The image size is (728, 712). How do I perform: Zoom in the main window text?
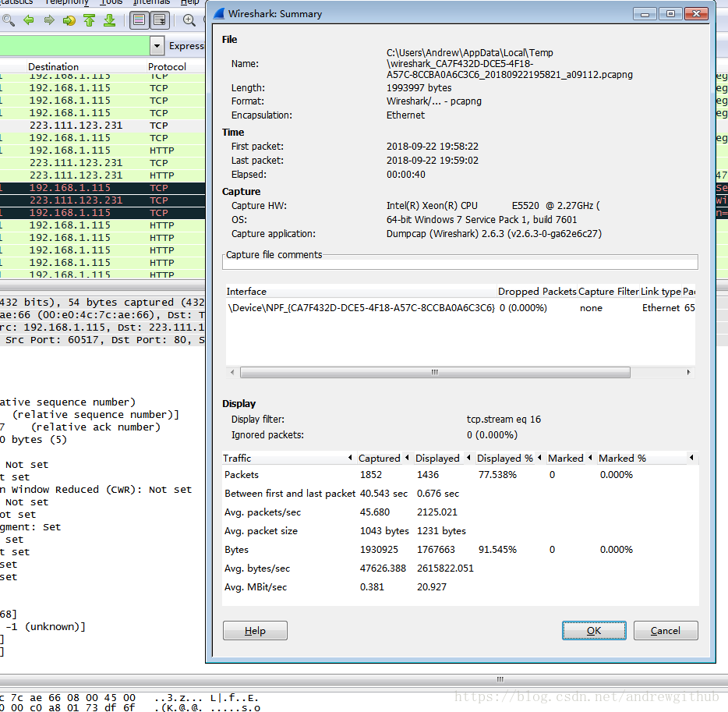pos(189,20)
